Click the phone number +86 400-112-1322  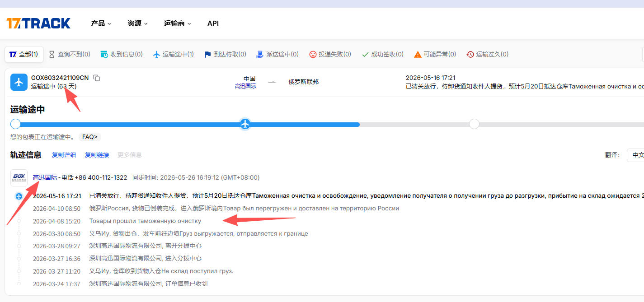click(x=101, y=177)
